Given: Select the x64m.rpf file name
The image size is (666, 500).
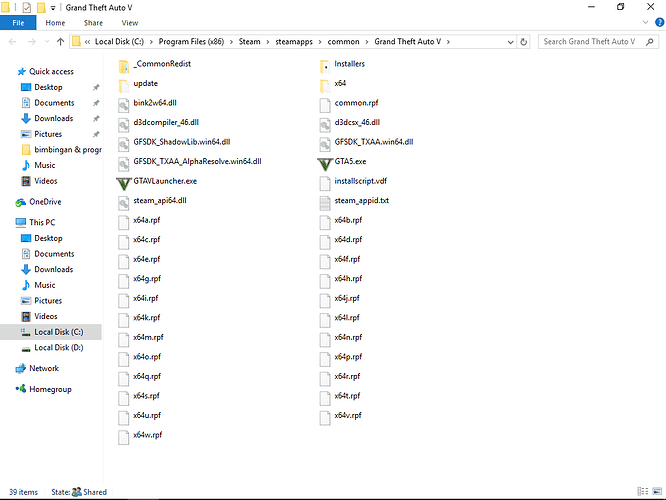Looking at the screenshot, I should (148, 337).
